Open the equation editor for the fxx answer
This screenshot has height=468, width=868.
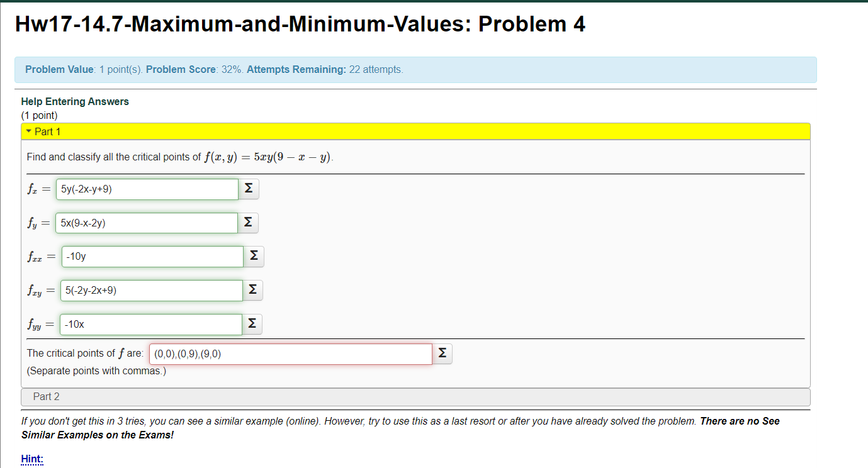pos(253,256)
